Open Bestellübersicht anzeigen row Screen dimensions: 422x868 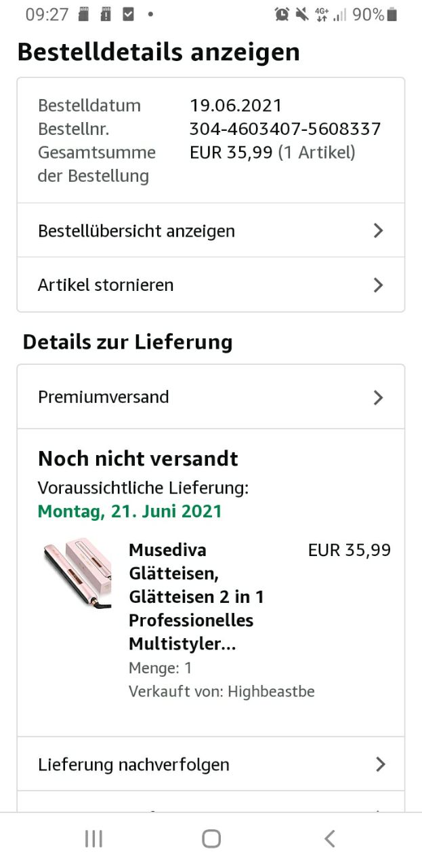point(136,231)
